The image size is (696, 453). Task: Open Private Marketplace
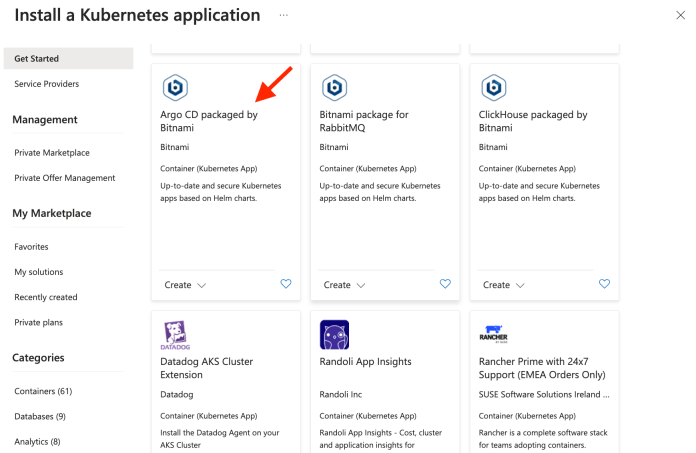pos(52,153)
